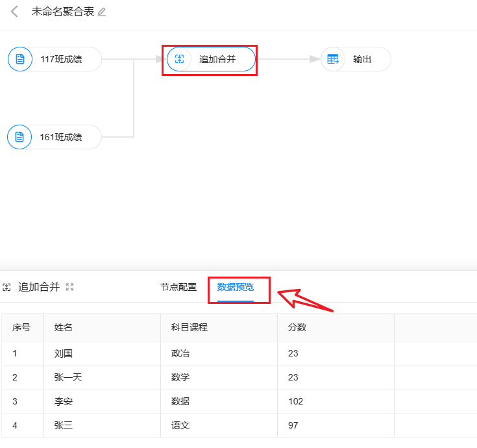Click the table icon of 输出 node
The height and width of the screenshot is (448, 477).
[333, 59]
